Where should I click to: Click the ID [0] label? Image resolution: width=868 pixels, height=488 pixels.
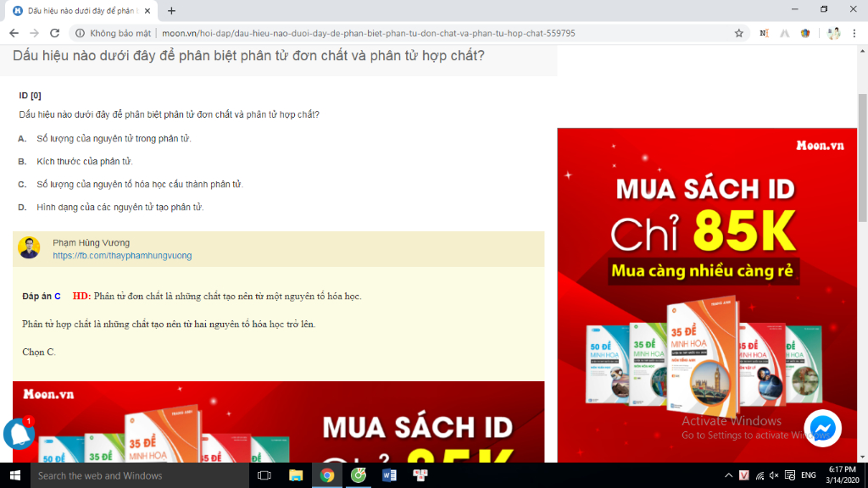click(x=30, y=95)
